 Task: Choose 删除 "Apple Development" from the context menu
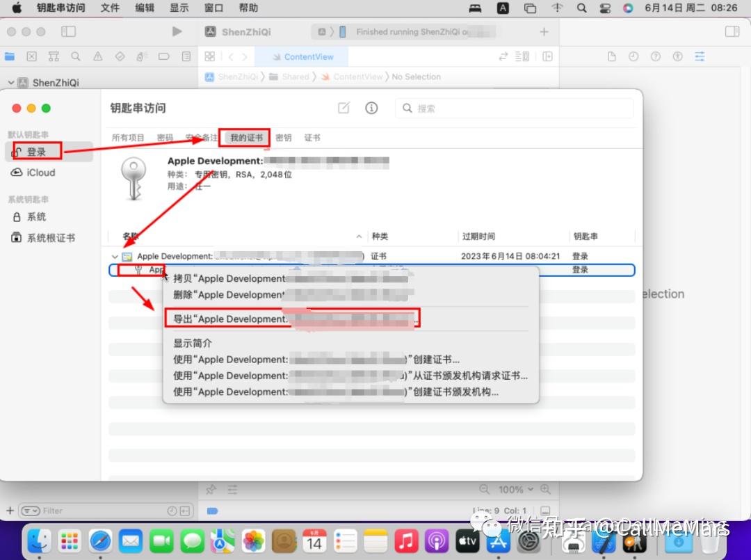click(x=350, y=295)
